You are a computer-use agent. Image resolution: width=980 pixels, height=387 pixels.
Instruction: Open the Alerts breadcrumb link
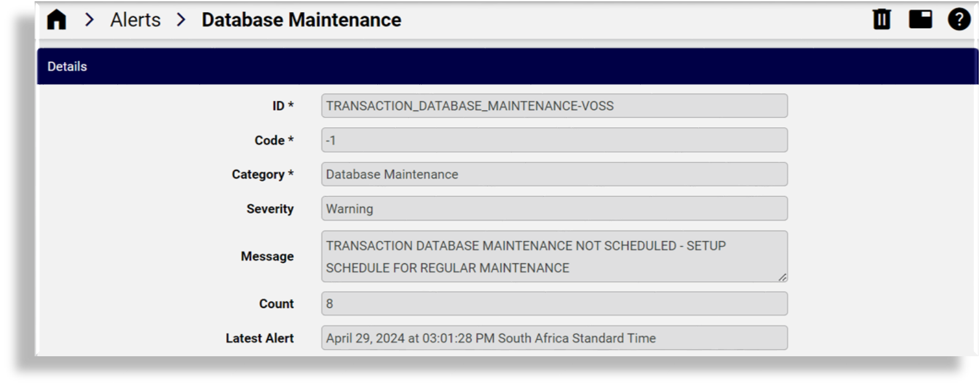pos(135,19)
